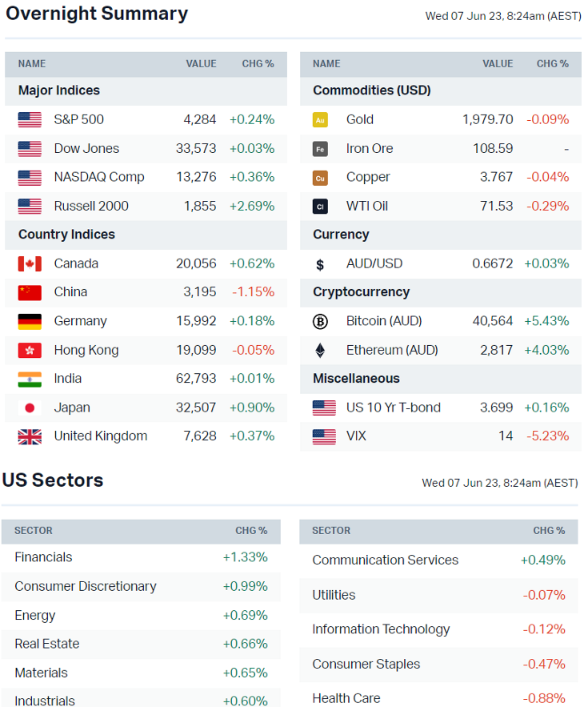Image resolution: width=588 pixels, height=707 pixels.
Task: Click the AUD/USD dollar sign icon
Action: [320, 264]
